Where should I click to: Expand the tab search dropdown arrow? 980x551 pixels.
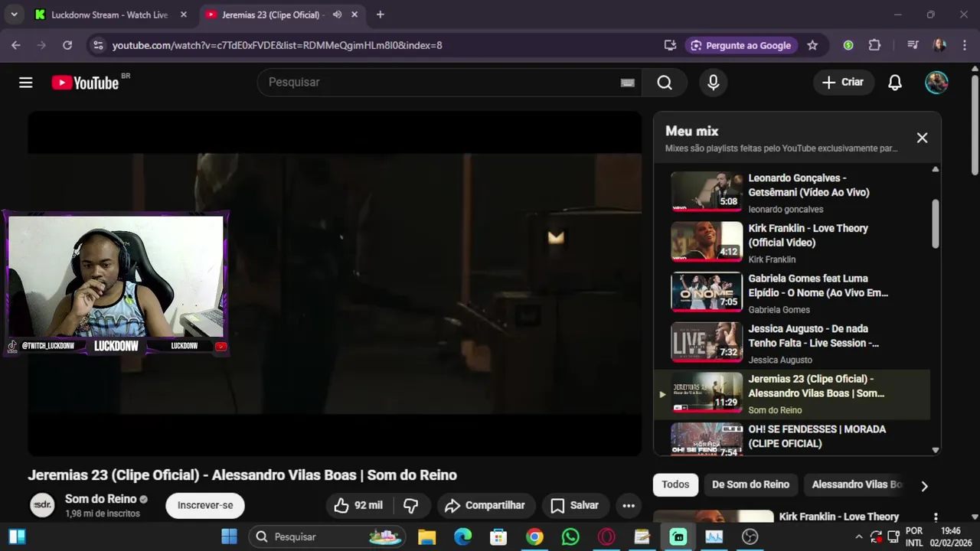click(14, 15)
